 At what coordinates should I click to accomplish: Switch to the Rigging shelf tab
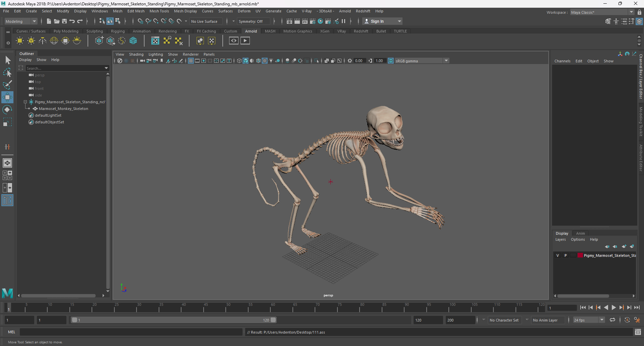[118, 31]
